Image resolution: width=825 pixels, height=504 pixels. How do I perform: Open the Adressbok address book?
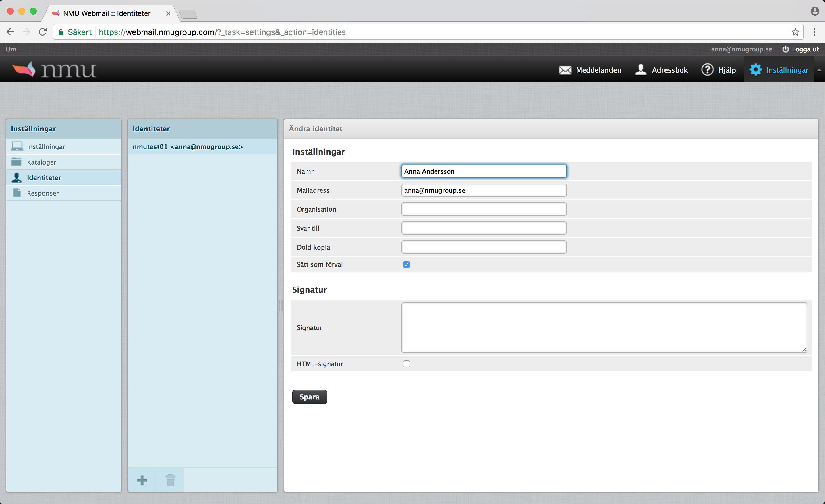tap(661, 70)
